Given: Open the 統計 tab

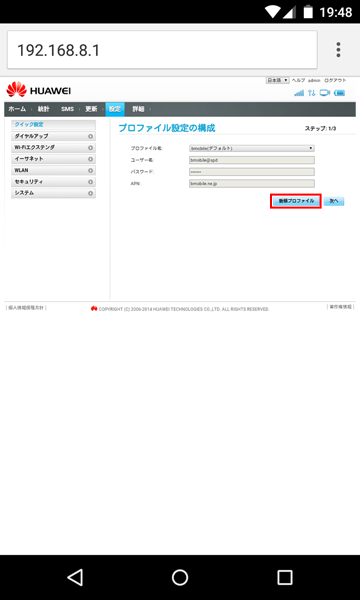Looking at the screenshot, I should pyautogui.click(x=43, y=109).
